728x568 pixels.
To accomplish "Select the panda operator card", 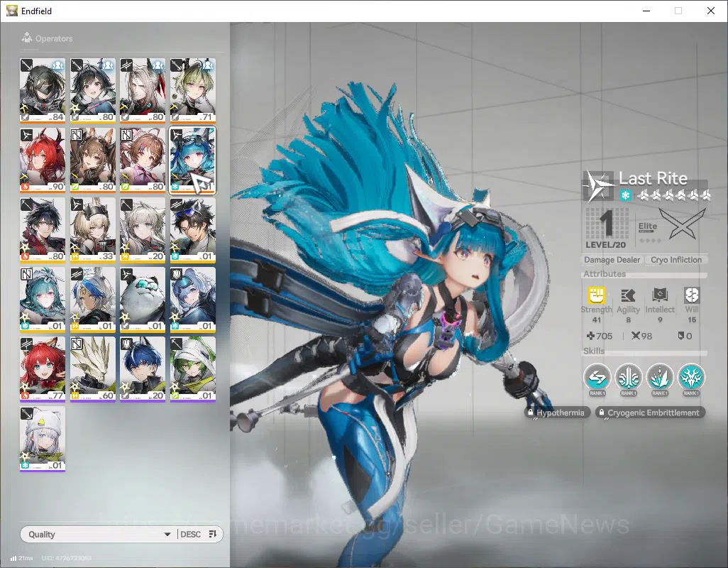I will (143, 299).
